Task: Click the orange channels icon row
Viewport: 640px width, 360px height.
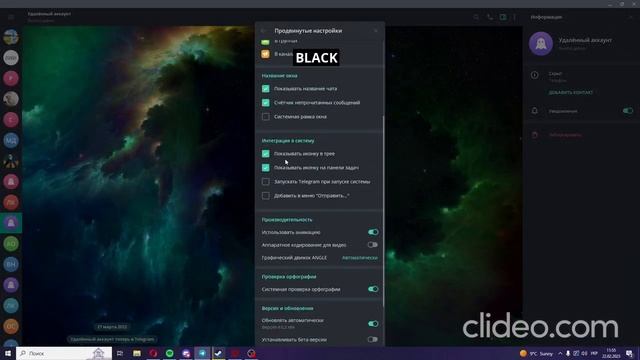Action: coord(265,54)
